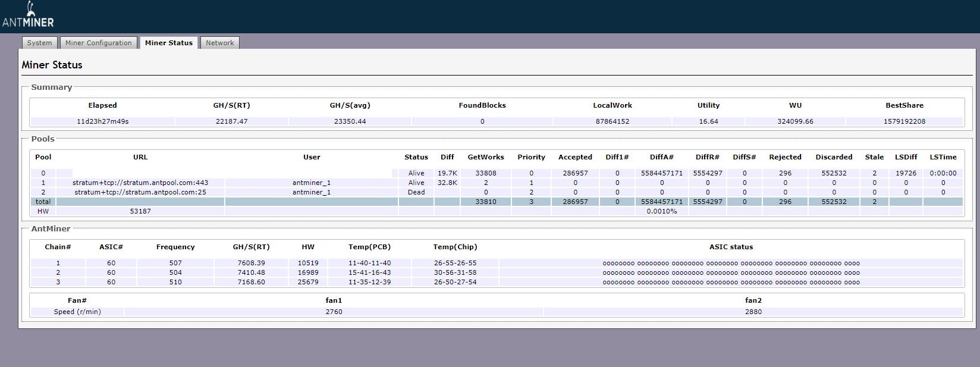Image resolution: width=980 pixels, height=367 pixels.
Task: Select the Miner Status tab
Action: click(x=169, y=43)
